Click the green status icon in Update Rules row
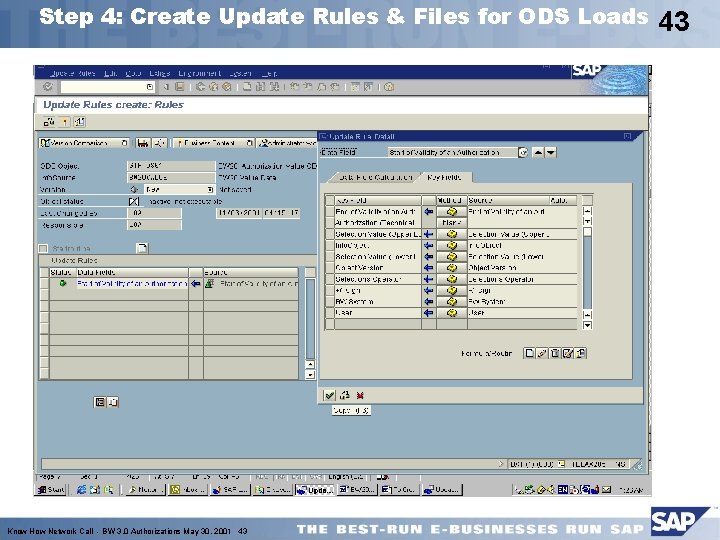This screenshot has height=540, width=720. [63, 283]
